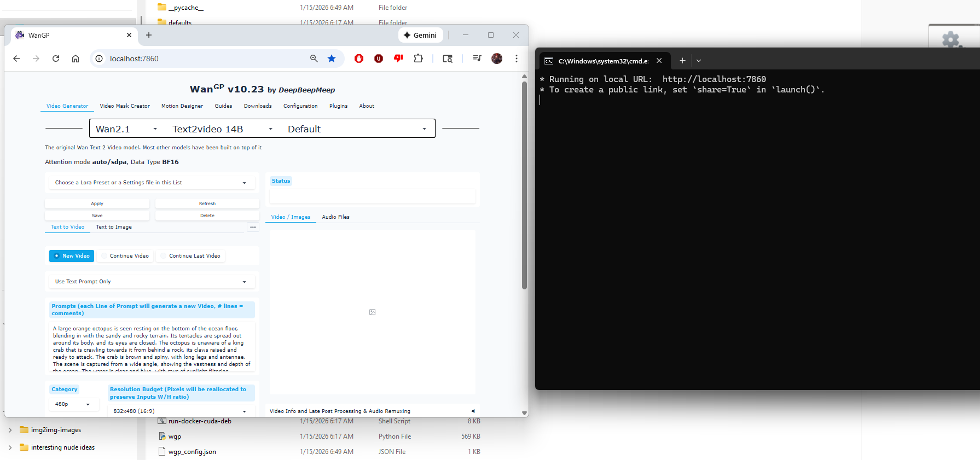Open the 480p category dropdown
This screenshot has width=980, height=460.
click(73, 404)
